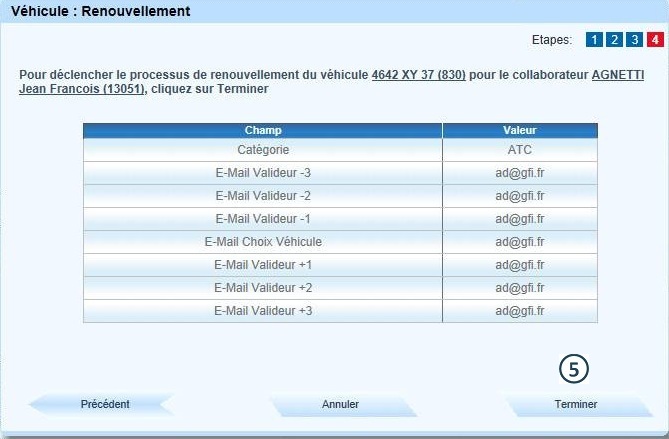
Task: Go to step 1 in Etapes
Action: [x=594, y=40]
